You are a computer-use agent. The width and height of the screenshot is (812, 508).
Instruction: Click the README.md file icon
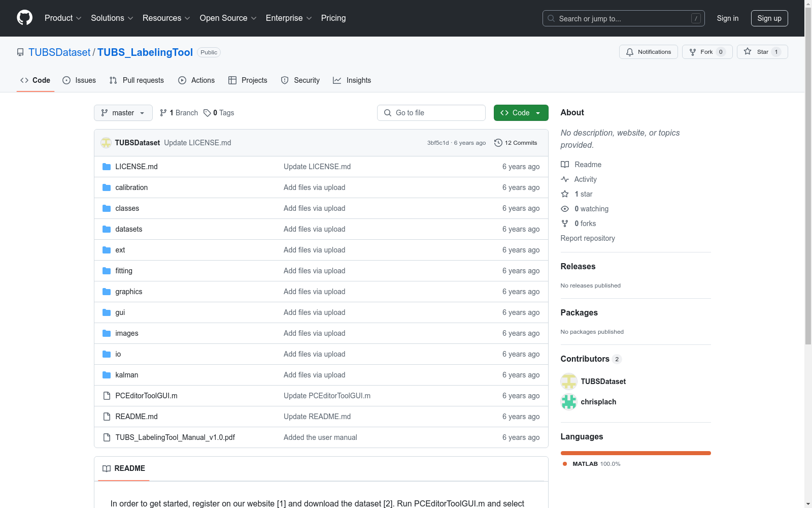(107, 417)
